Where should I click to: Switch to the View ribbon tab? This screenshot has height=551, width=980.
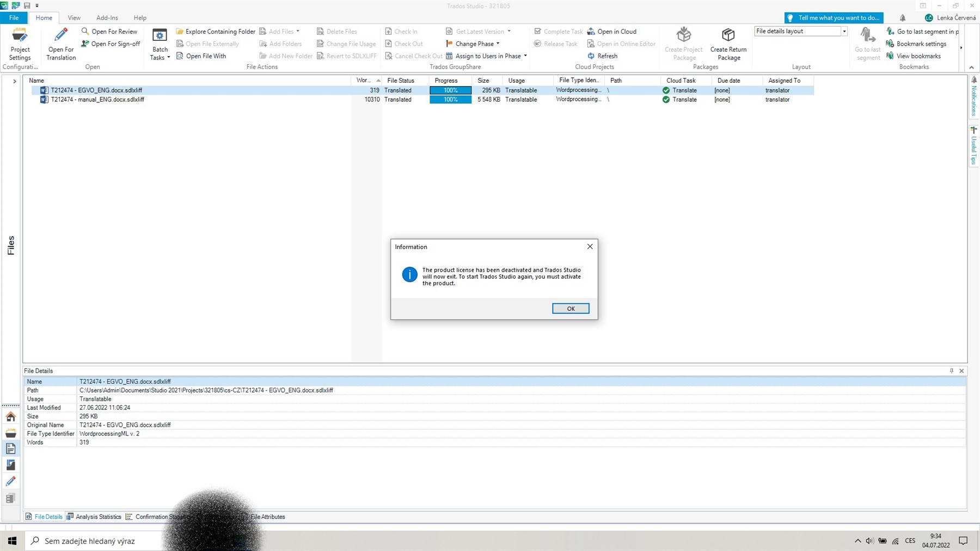click(73, 17)
